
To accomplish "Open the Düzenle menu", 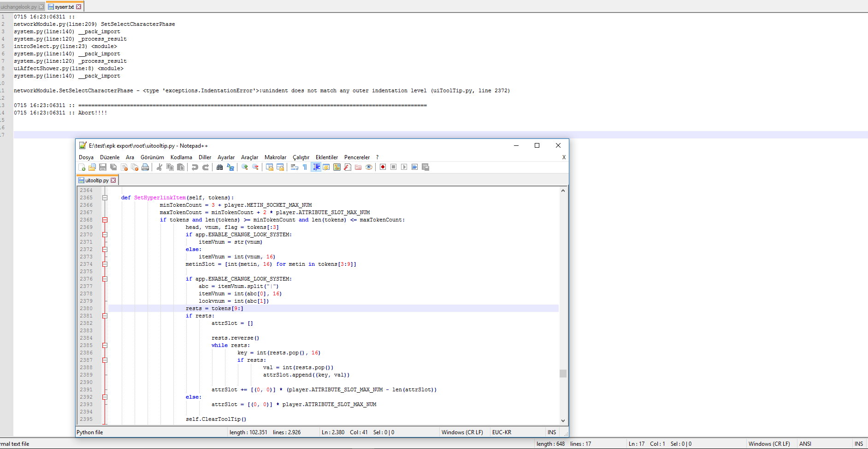I will click(110, 157).
